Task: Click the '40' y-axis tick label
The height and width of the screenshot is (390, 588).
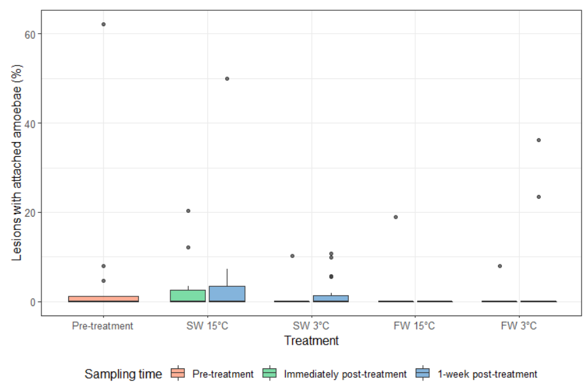Action: point(29,123)
